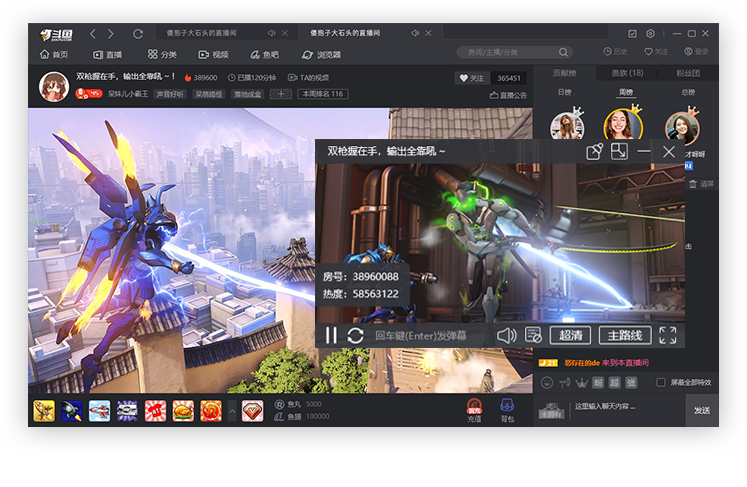
Task: Open the 超清 quality selector
Action: [570, 335]
